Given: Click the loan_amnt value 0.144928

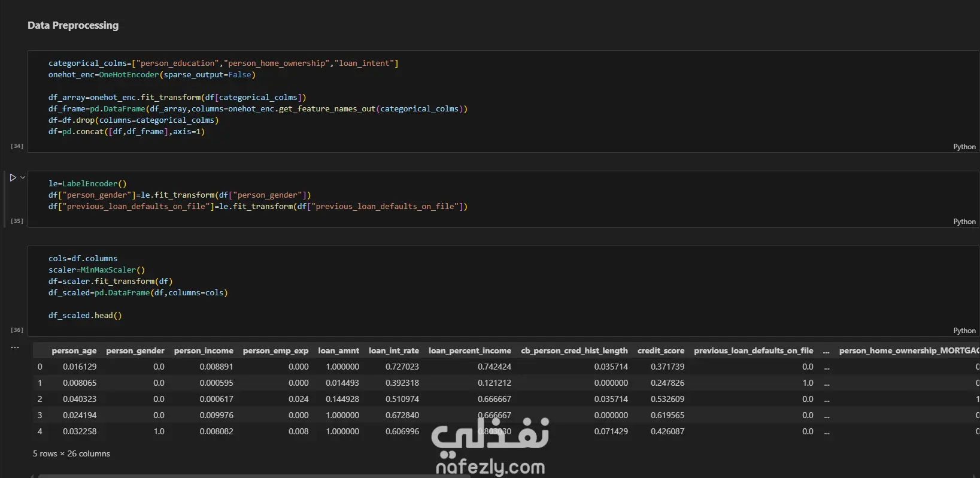Looking at the screenshot, I should (342, 399).
